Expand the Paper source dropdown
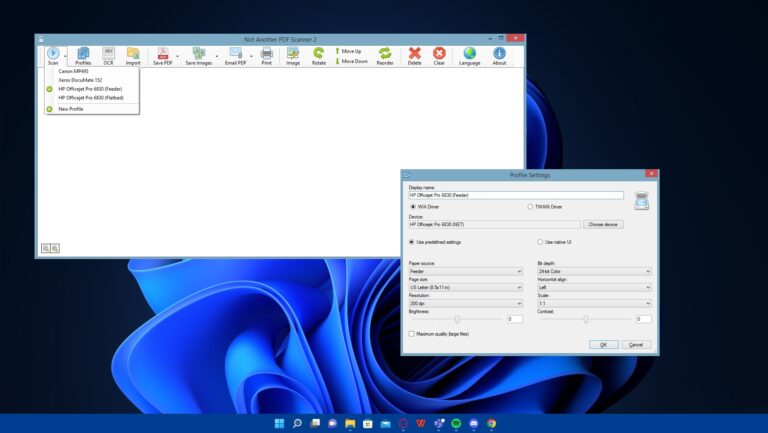768x433 pixels. click(465, 271)
